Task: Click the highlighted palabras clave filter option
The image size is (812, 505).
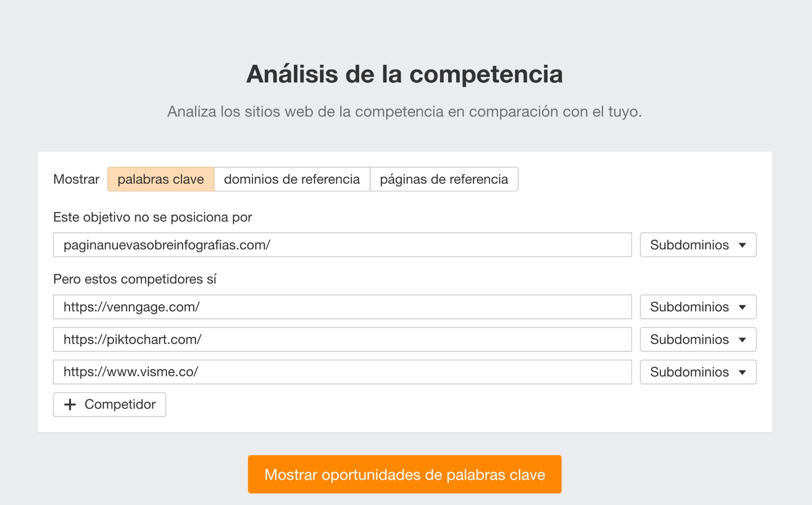Action: tap(160, 179)
